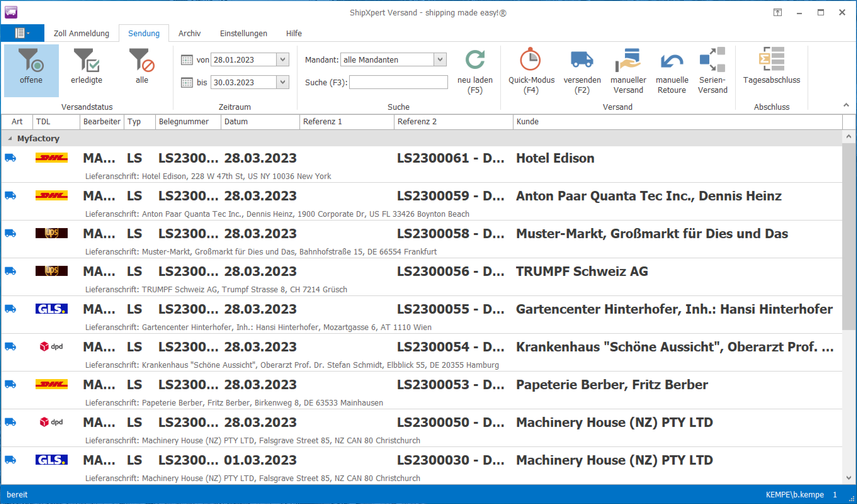Click the vertical list scrollbar

848,238
